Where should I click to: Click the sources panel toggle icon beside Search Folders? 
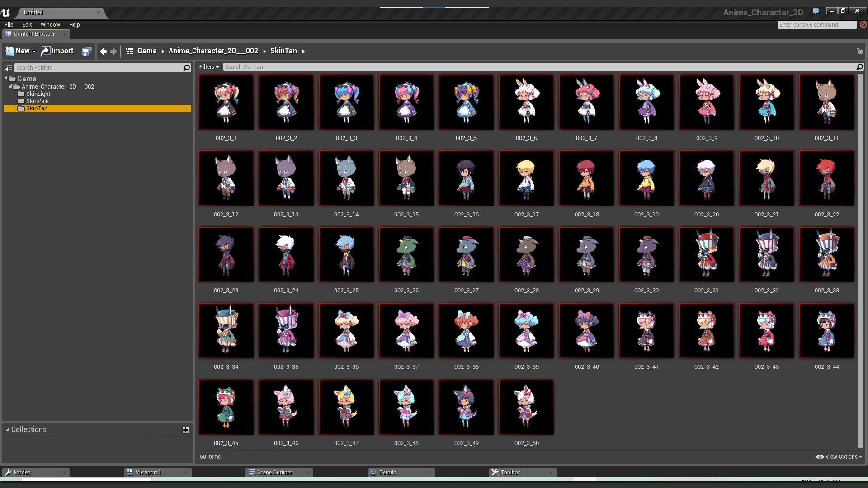(x=8, y=67)
